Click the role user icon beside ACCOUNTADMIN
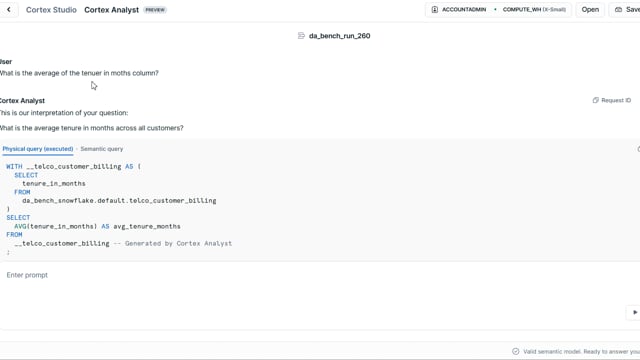The height and width of the screenshot is (360, 640). click(435, 9)
